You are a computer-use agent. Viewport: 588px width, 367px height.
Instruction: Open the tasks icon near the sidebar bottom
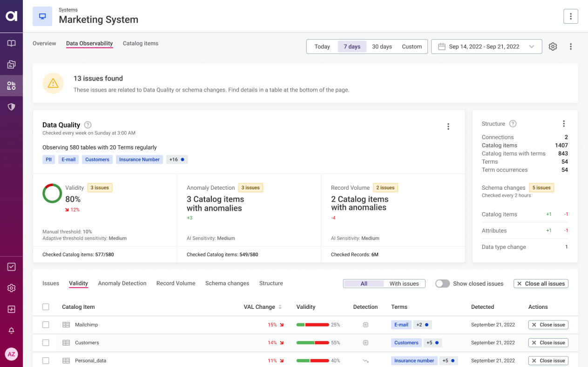(11, 267)
